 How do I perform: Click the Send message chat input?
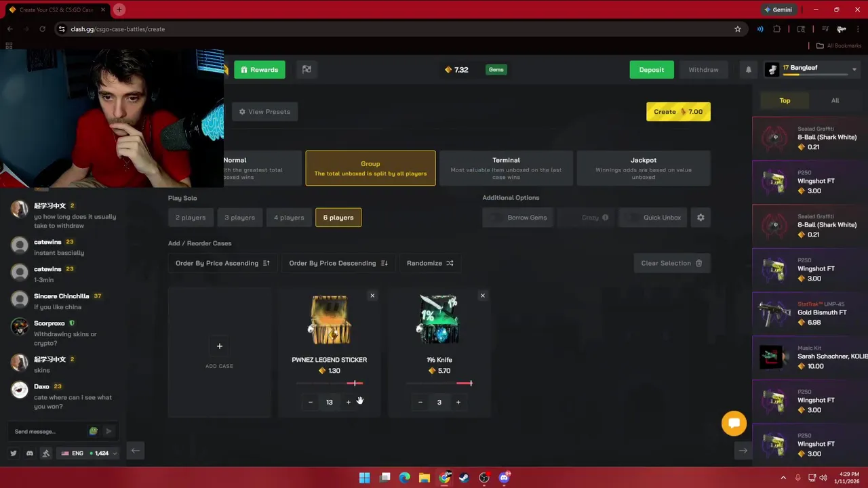click(47, 431)
